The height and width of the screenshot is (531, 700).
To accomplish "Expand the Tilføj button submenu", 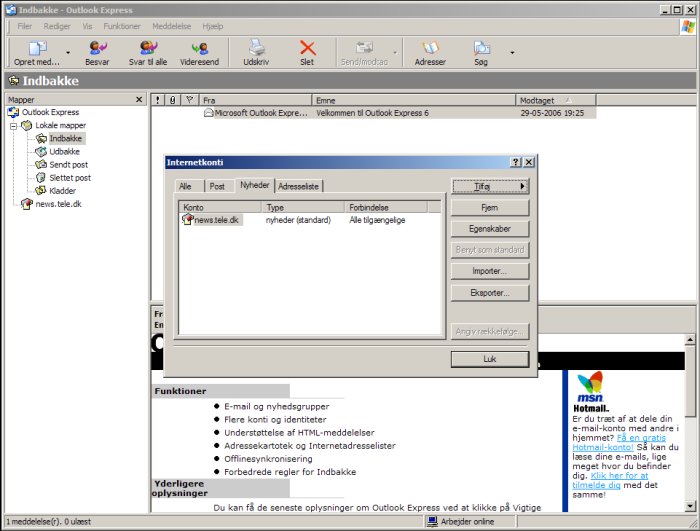I will click(x=489, y=186).
